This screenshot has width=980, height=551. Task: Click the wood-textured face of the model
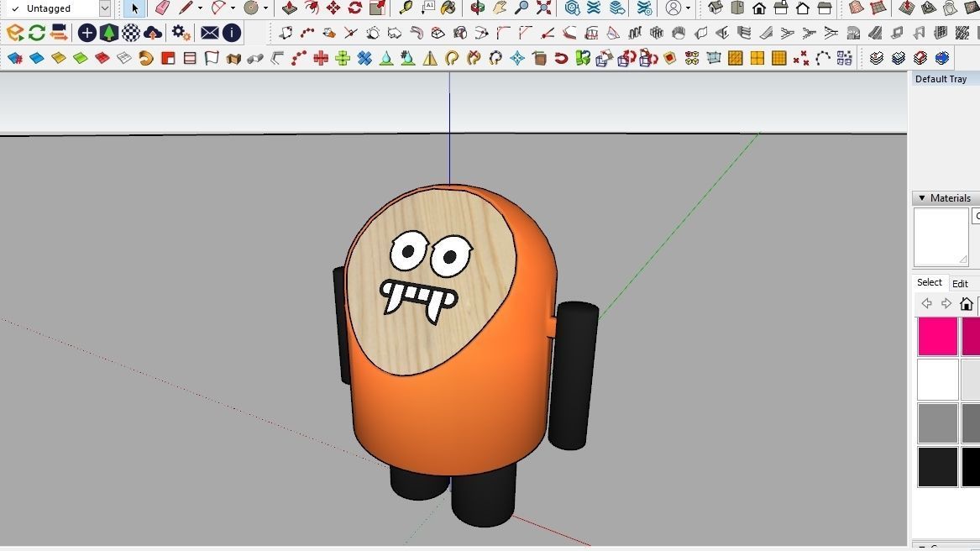coord(432,281)
